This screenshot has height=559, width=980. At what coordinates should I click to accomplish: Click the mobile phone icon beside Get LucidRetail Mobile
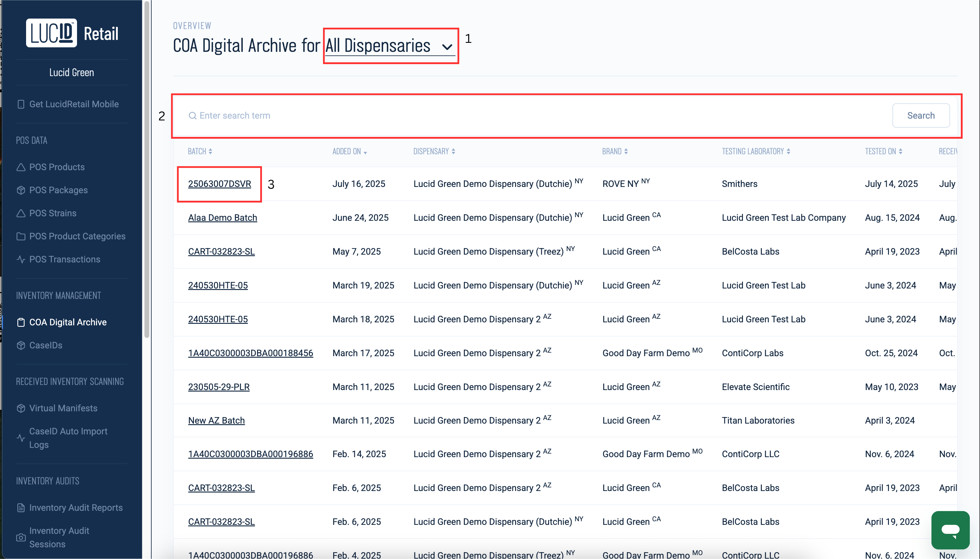(21, 104)
